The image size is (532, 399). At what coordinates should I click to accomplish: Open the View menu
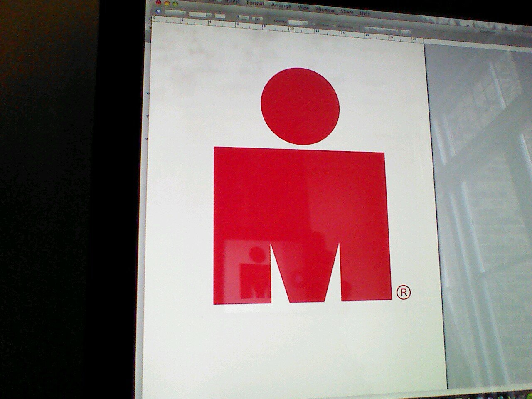pos(303,7)
